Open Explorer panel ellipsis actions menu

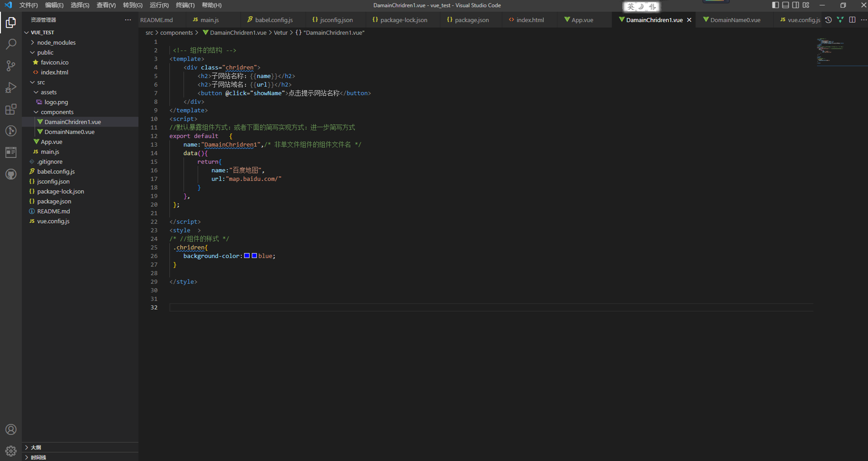click(x=128, y=20)
